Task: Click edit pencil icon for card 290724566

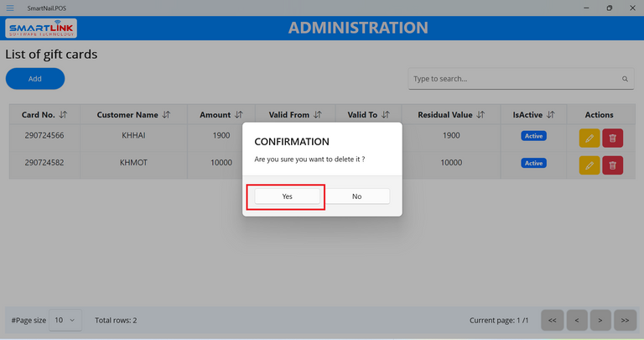Action: 589,137
